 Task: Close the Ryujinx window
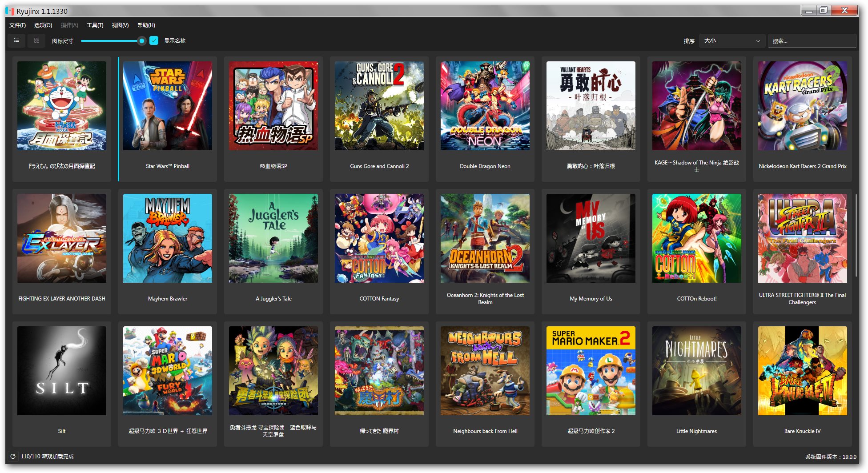tap(844, 11)
